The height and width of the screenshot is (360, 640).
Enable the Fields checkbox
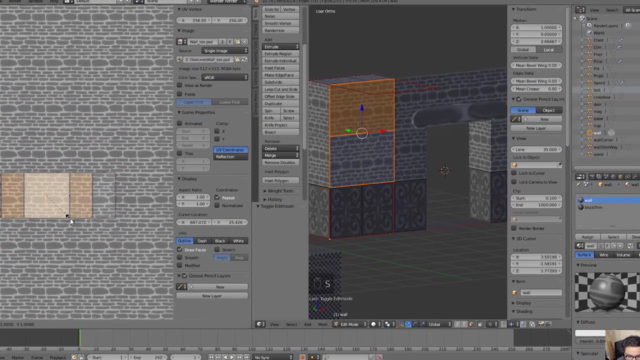[x=180, y=94]
